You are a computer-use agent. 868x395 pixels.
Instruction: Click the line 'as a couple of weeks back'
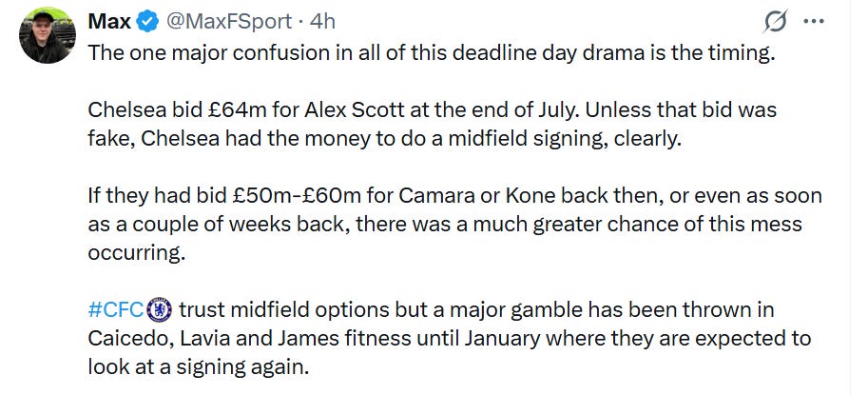pyautogui.click(x=445, y=225)
